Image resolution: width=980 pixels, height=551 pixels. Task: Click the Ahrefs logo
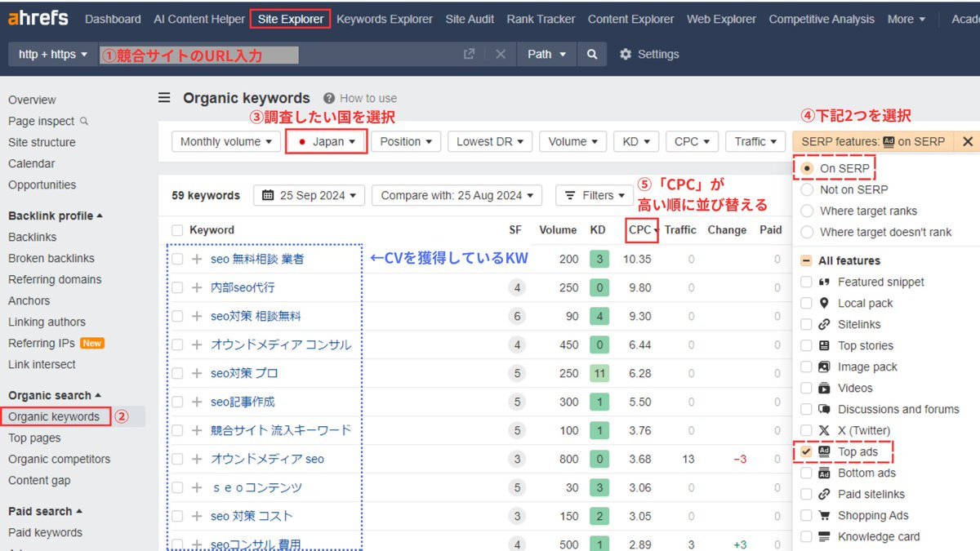click(38, 18)
